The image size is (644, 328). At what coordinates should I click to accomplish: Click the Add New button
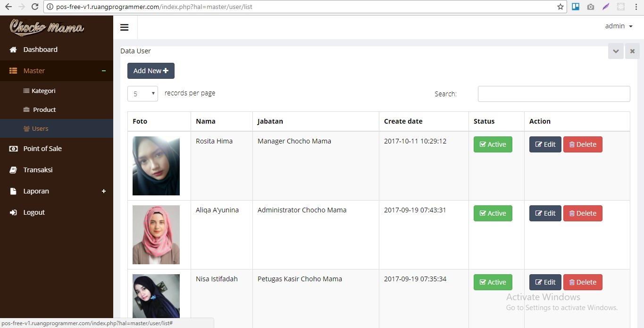(x=151, y=70)
